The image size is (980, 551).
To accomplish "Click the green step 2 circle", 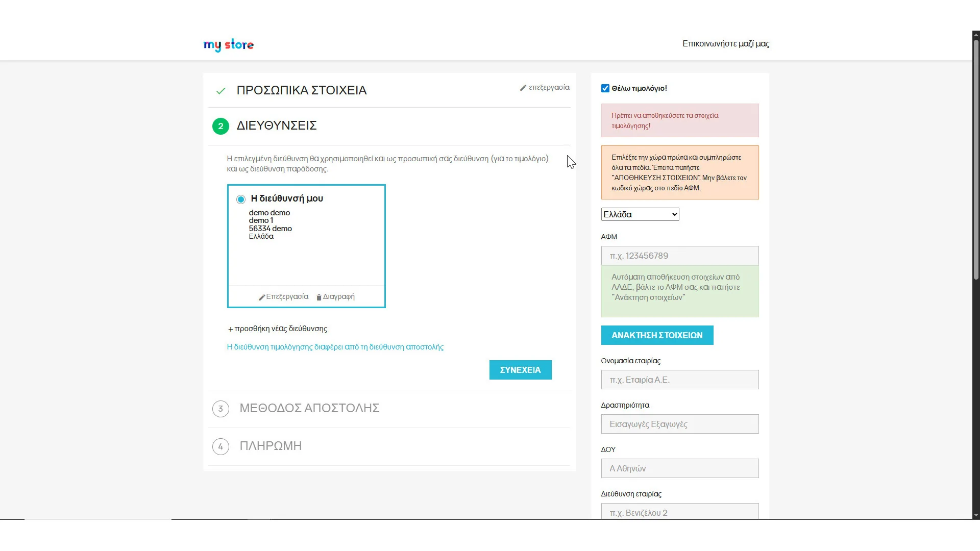I will coord(220,126).
